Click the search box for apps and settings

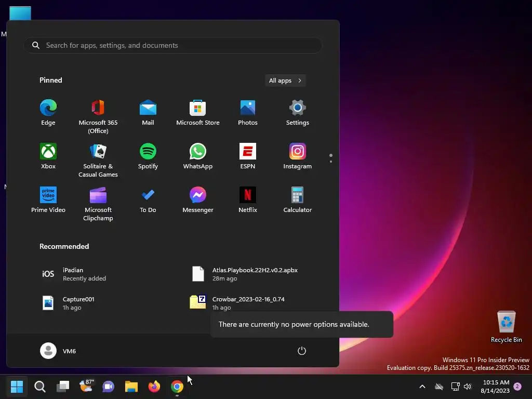pyautogui.click(x=172, y=45)
